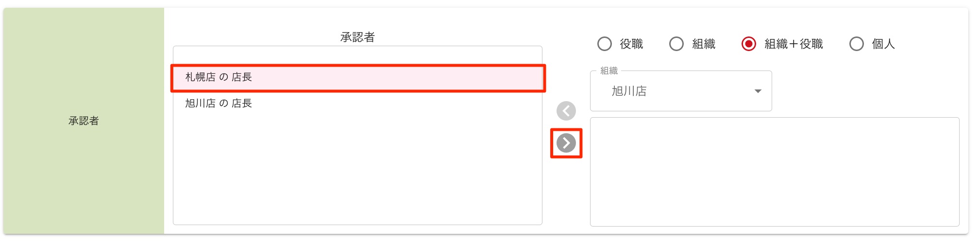Screen dimensions: 980x246
Task: Select 札幌店 の 店長 in approver list
Action: point(219,77)
